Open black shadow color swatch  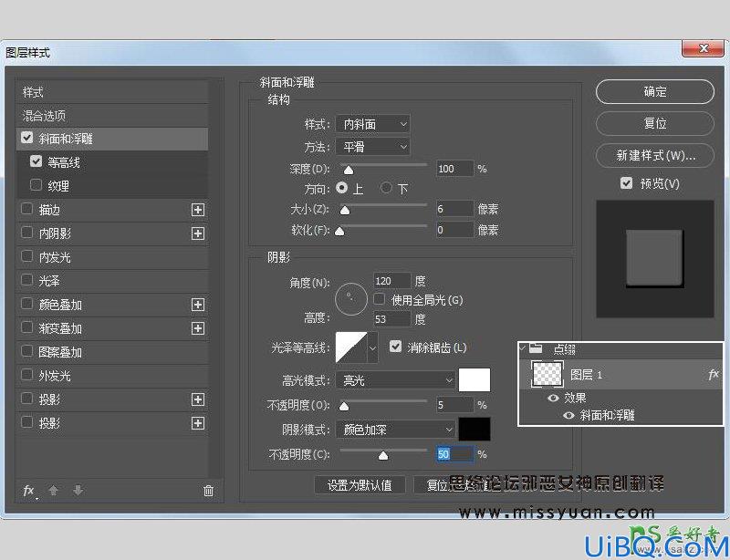474,429
